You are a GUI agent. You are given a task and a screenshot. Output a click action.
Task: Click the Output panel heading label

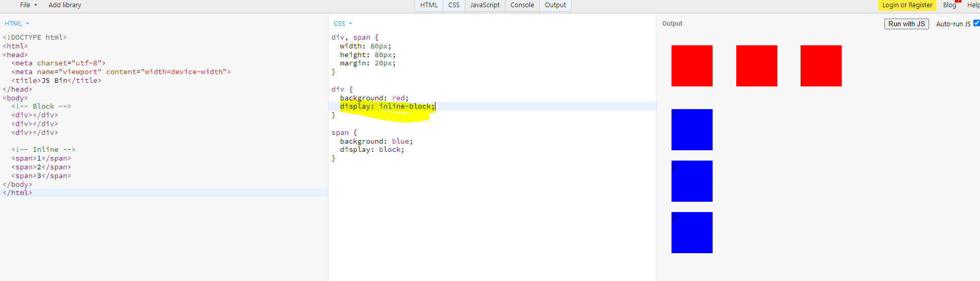pyautogui.click(x=672, y=24)
